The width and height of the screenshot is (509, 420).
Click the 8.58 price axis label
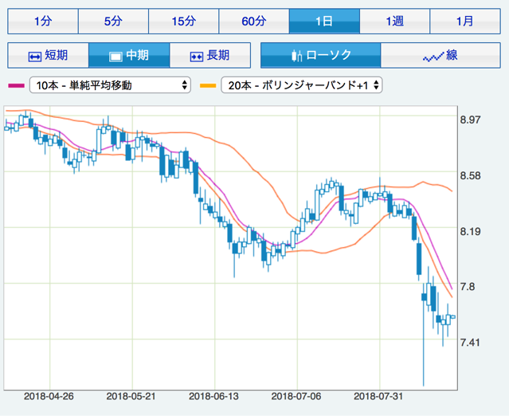(x=470, y=176)
